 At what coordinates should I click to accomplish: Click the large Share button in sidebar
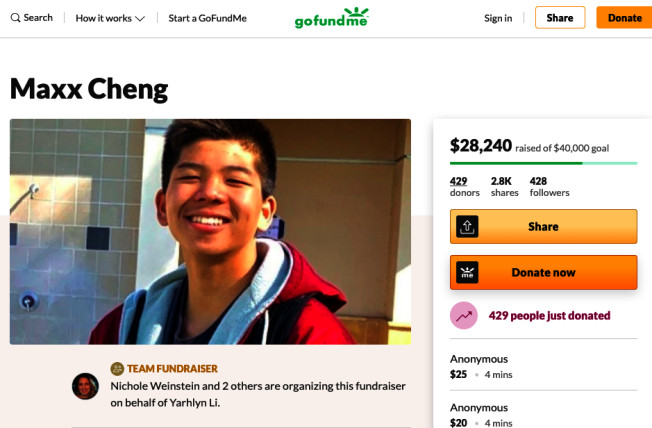tap(543, 227)
